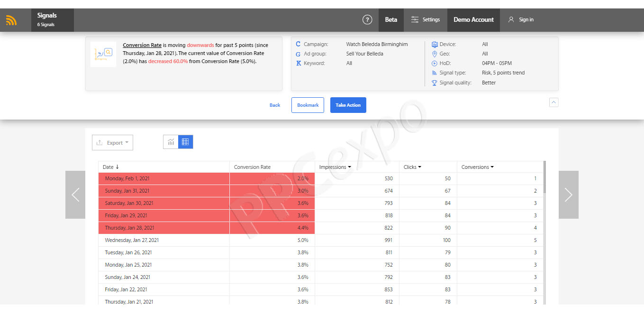Click the red 'downwards' text

(x=200, y=45)
